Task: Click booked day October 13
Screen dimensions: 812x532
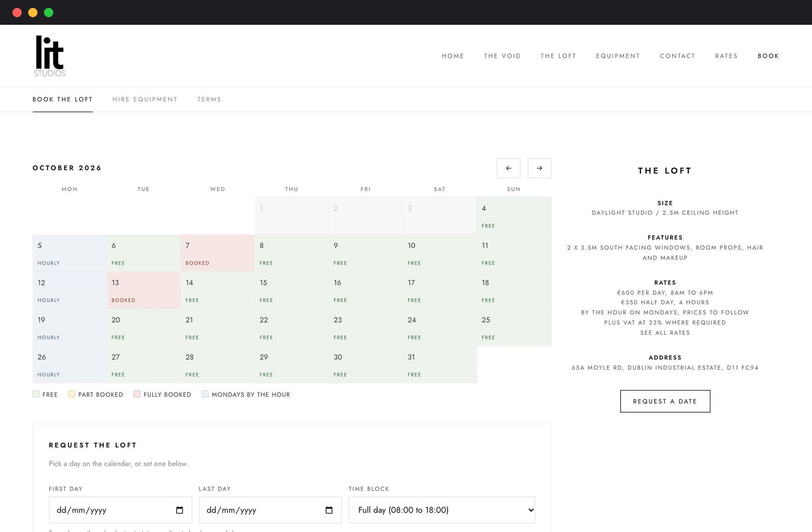Action: (144, 290)
